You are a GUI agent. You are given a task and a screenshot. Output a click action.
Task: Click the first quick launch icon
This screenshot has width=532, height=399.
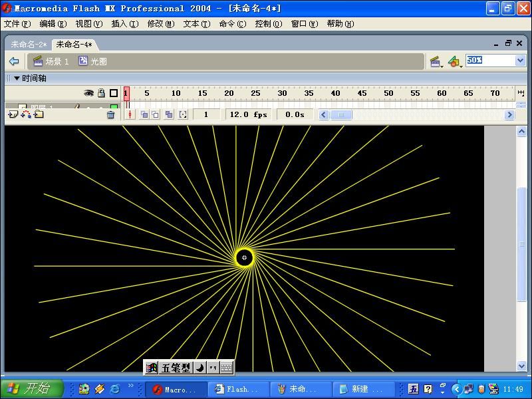(84, 389)
